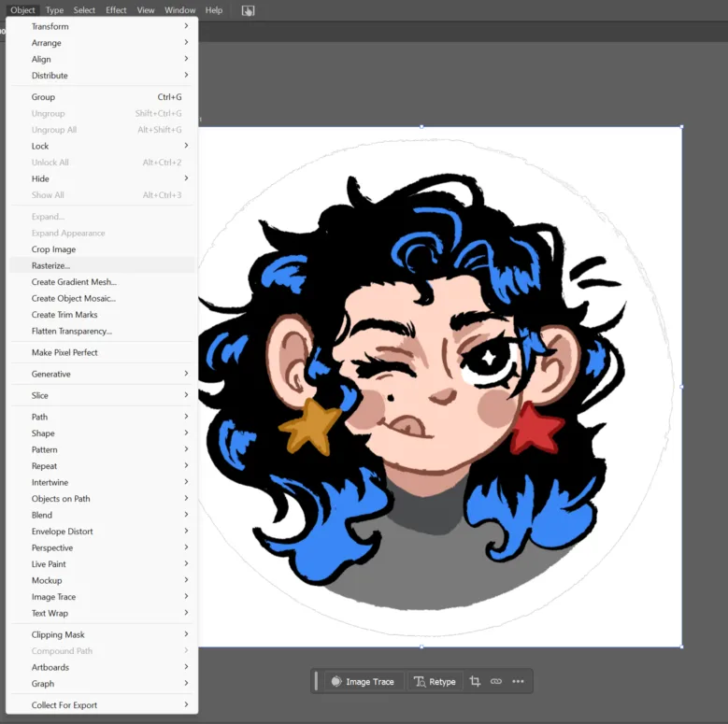728x724 pixels.
Task: Select Rasterize... from the menu
Action: [x=102, y=265]
